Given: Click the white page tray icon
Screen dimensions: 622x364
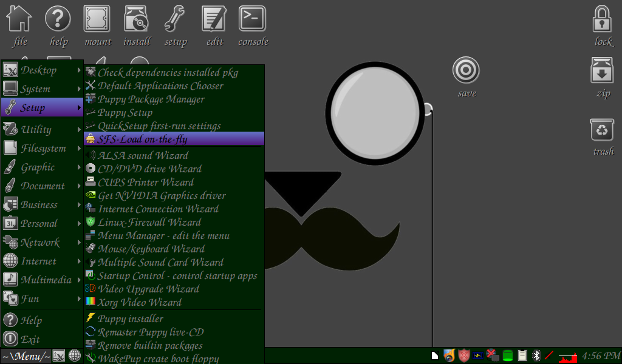Looking at the screenshot, I should [x=435, y=356].
